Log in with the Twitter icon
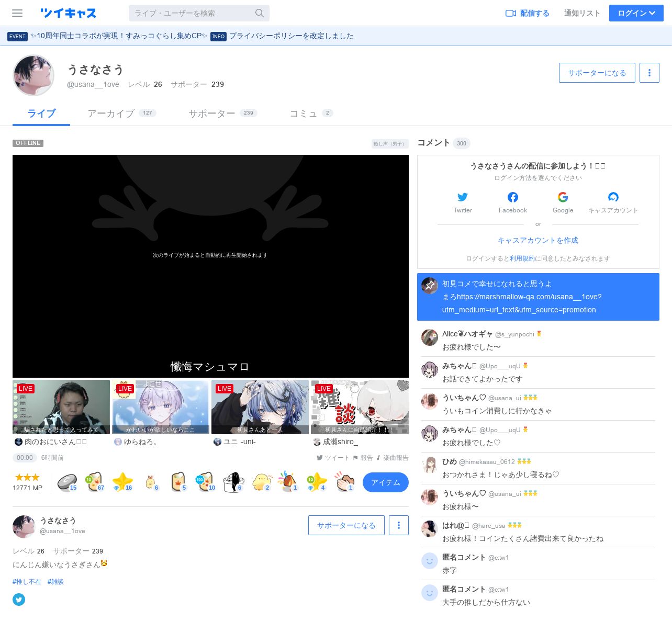The height and width of the screenshot is (644, 672). tap(463, 197)
